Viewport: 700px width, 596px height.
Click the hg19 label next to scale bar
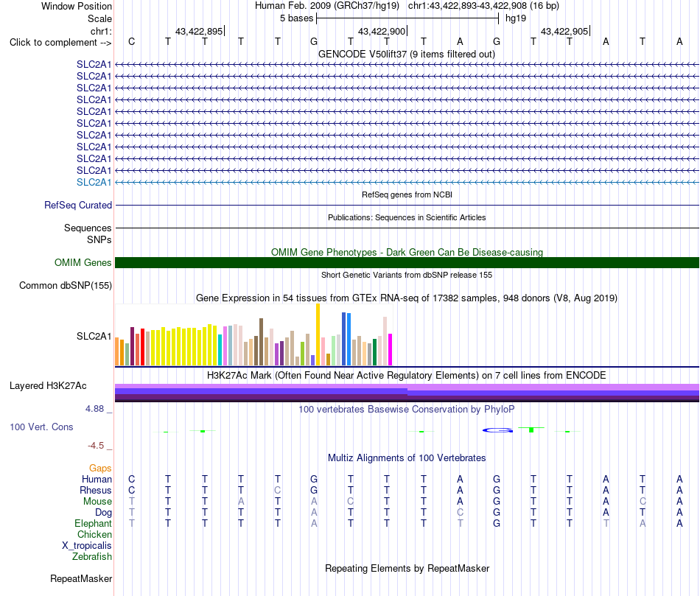coord(516,18)
